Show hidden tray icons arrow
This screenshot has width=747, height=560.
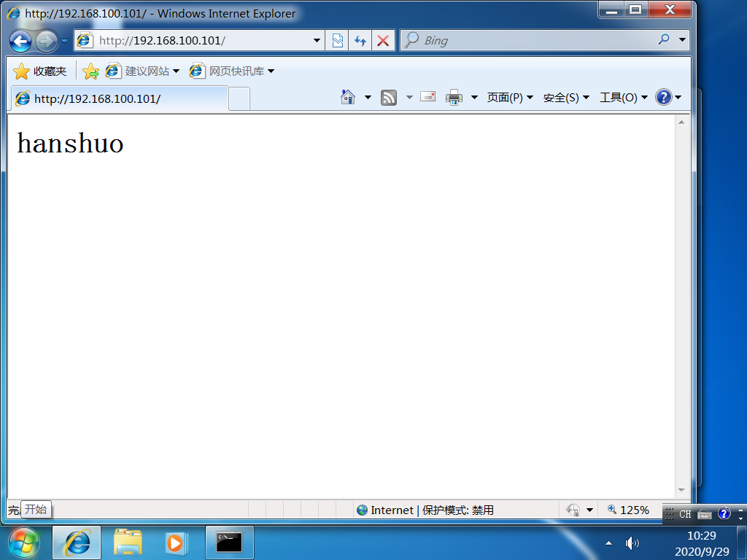click(x=608, y=542)
